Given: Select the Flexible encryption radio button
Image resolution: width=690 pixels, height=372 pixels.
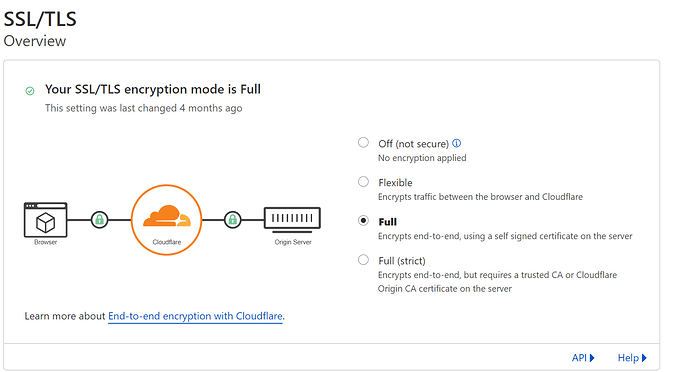Looking at the screenshot, I should 363,181.
